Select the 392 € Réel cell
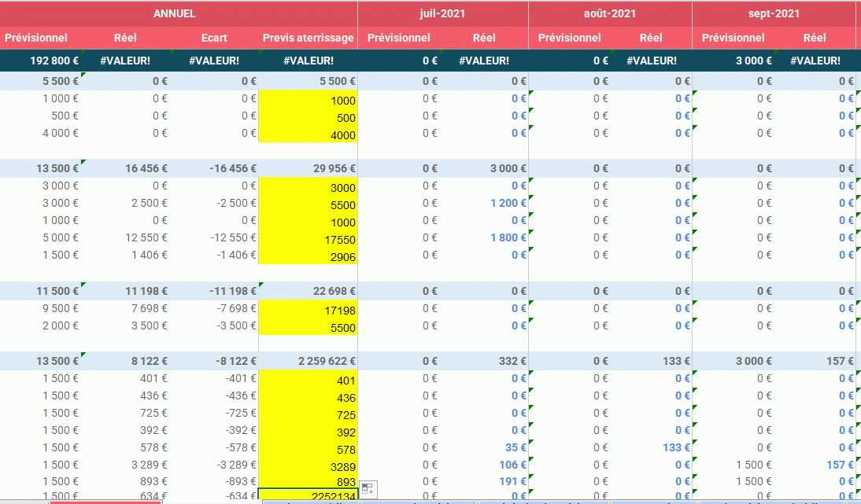861x504 pixels. (125, 430)
